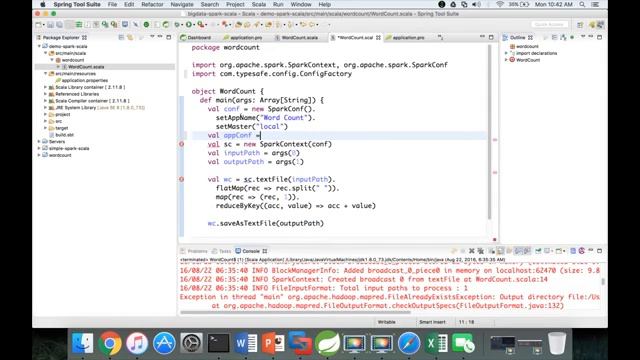
Task: Switch to the Problems tab
Action: click(x=194, y=251)
